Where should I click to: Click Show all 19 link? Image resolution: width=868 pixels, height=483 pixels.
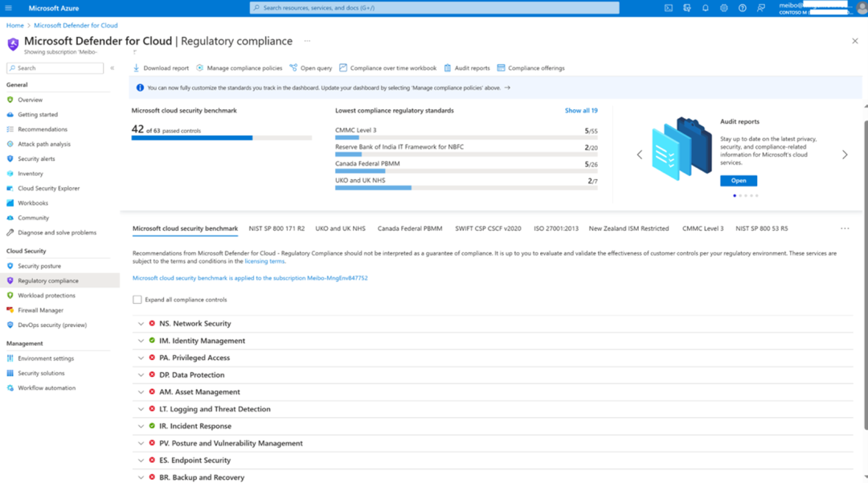click(x=581, y=111)
